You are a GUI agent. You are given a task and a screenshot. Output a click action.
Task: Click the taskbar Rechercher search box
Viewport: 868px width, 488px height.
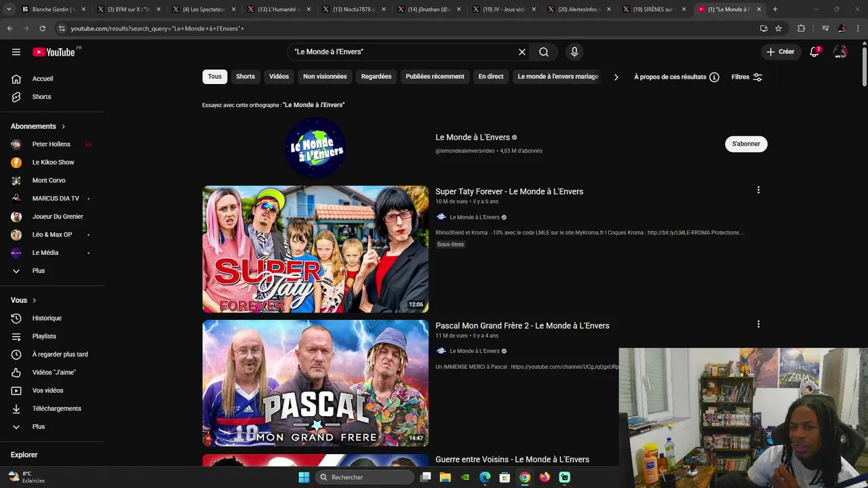[x=365, y=477]
